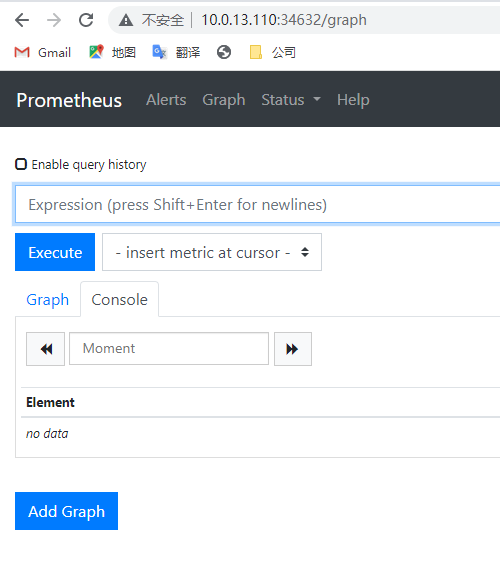Click the Add Graph button
This screenshot has height=581, width=500.
(66, 511)
